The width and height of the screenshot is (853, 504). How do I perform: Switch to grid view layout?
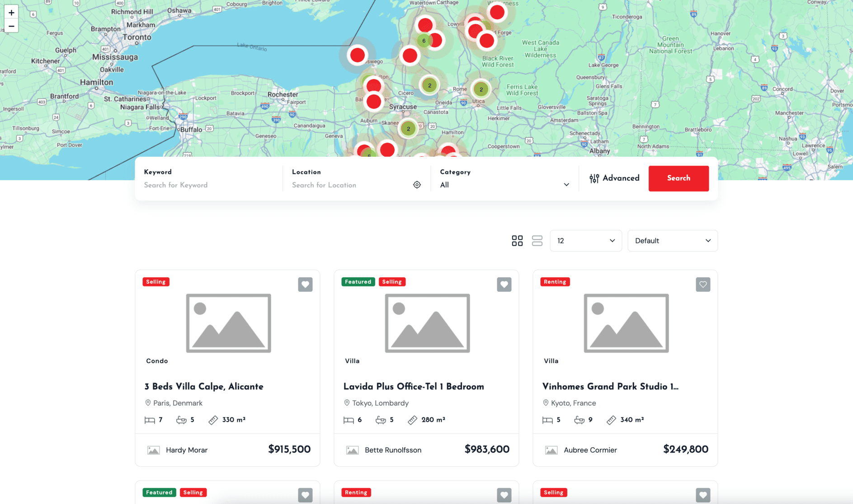tap(517, 241)
